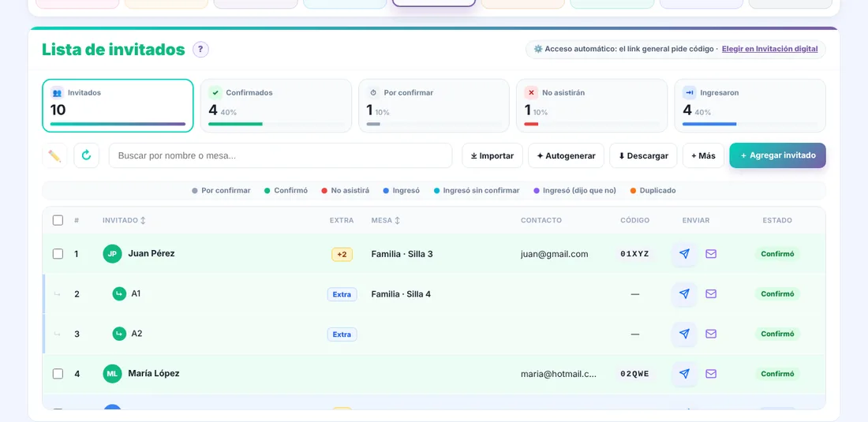Click the Extra badge in the A1 row

342,294
